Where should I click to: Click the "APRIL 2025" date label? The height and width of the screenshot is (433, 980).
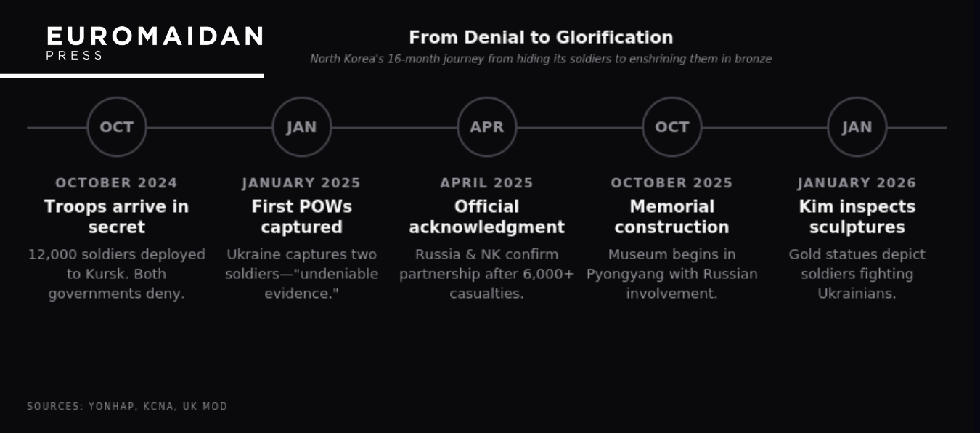486,183
